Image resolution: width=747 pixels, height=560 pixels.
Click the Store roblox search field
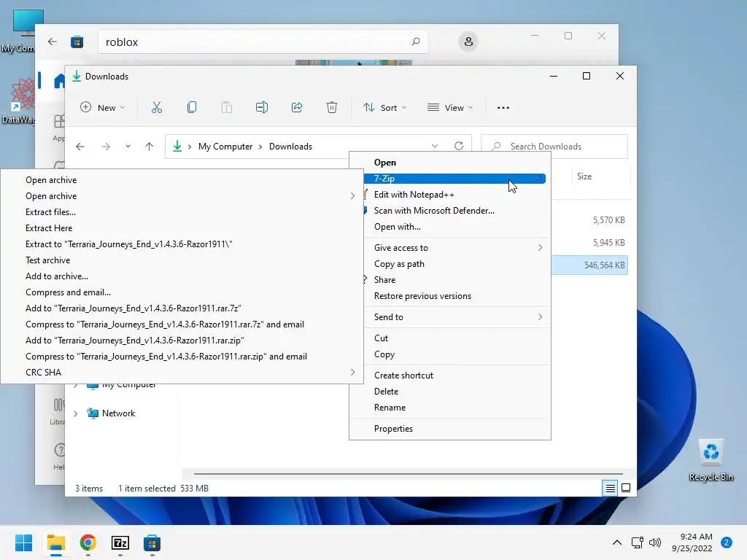tap(263, 42)
